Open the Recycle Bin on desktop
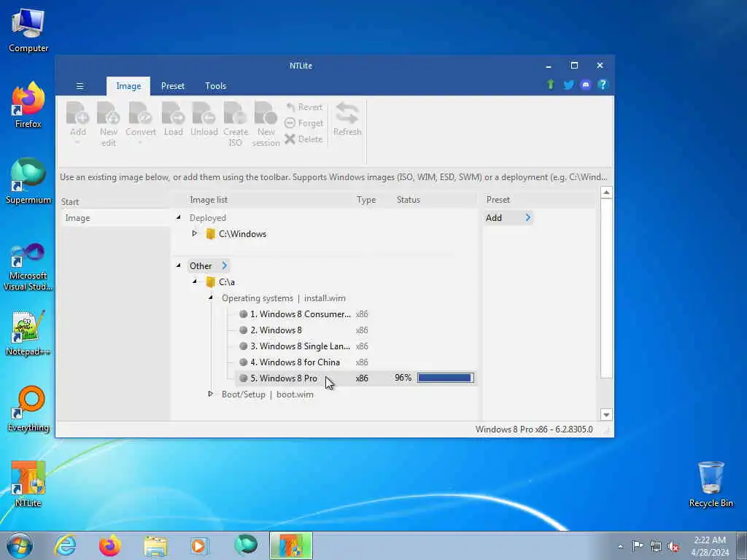Screen dimensions: 747x560 [x=711, y=484]
